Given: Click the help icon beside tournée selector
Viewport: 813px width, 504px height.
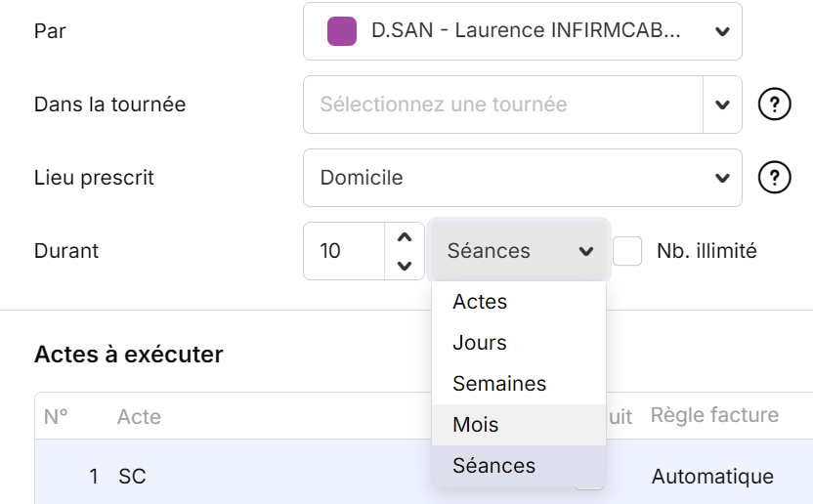Looking at the screenshot, I should (774, 105).
